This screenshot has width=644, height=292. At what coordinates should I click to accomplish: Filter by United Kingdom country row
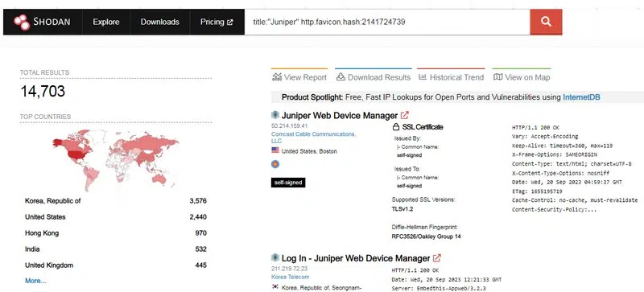pos(116,265)
